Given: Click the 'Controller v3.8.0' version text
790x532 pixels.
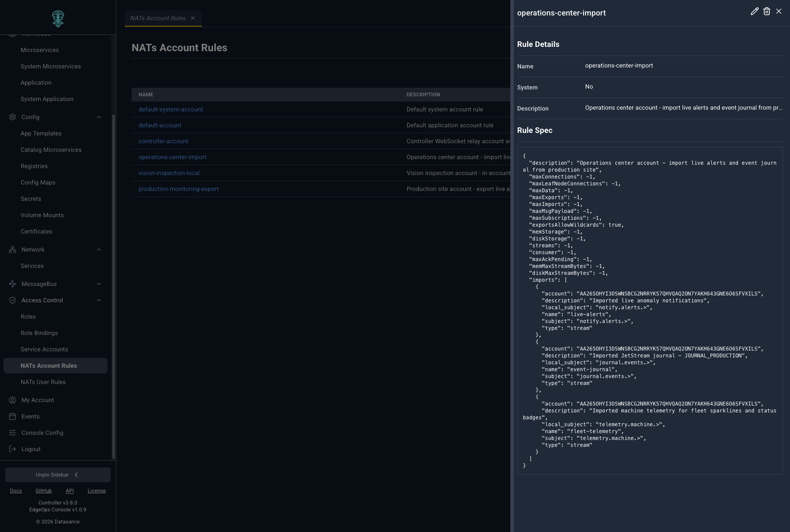Looking at the screenshot, I should click(x=58, y=503).
